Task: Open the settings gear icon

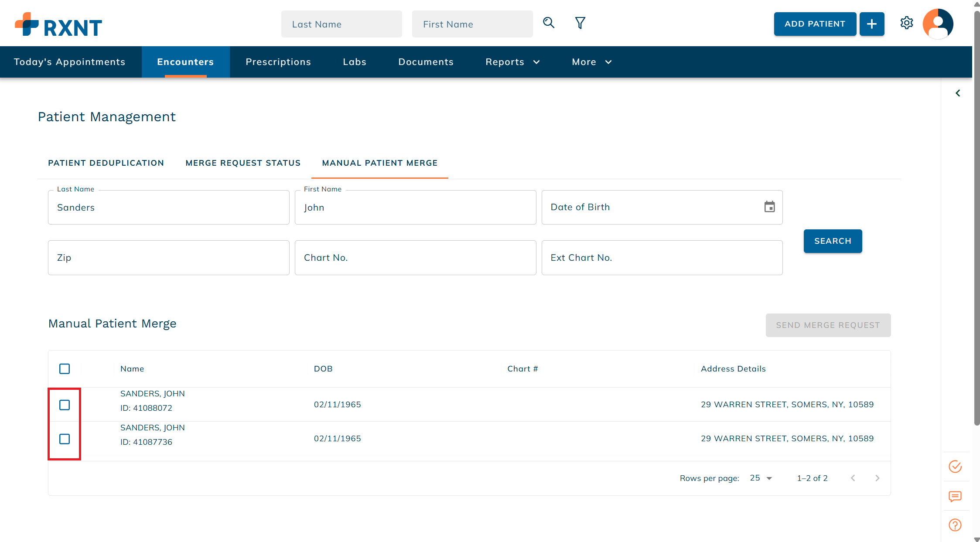Action: [x=906, y=23]
